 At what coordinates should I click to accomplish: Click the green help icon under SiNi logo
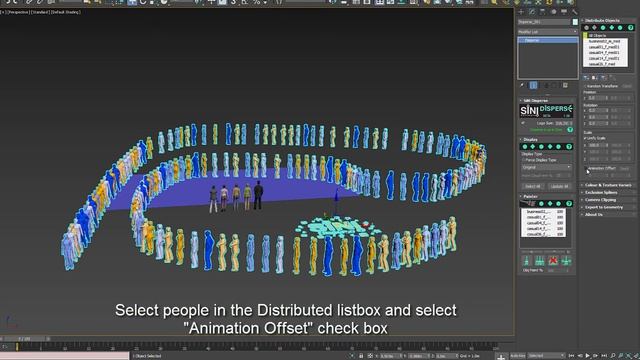point(570,130)
